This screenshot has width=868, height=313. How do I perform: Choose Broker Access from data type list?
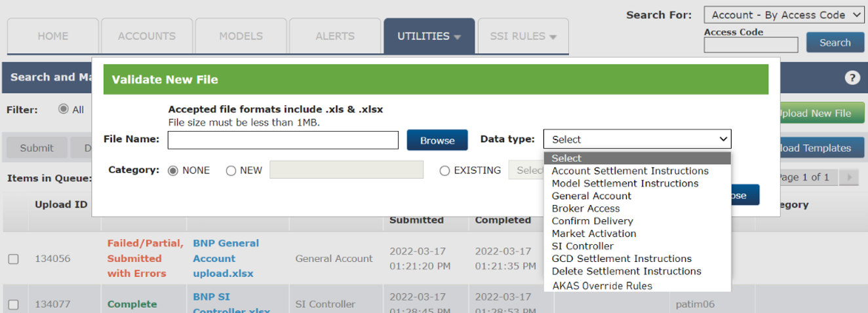[x=585, y=208]
